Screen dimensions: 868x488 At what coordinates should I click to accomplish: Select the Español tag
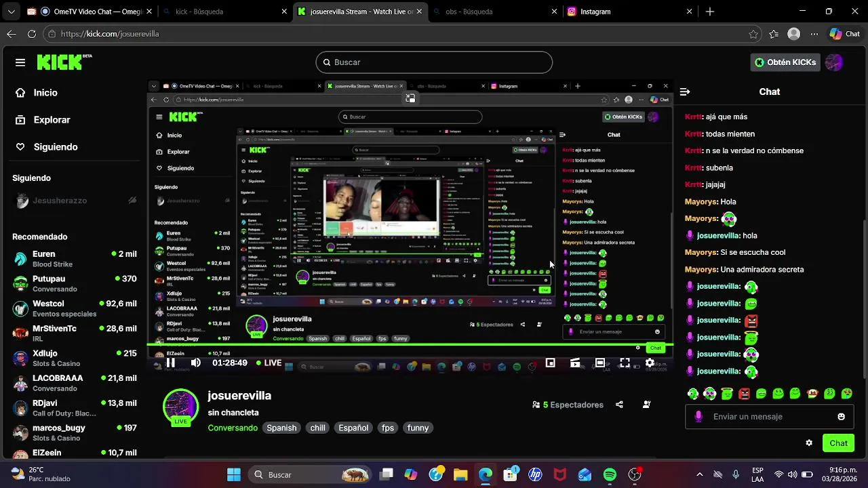353,428
